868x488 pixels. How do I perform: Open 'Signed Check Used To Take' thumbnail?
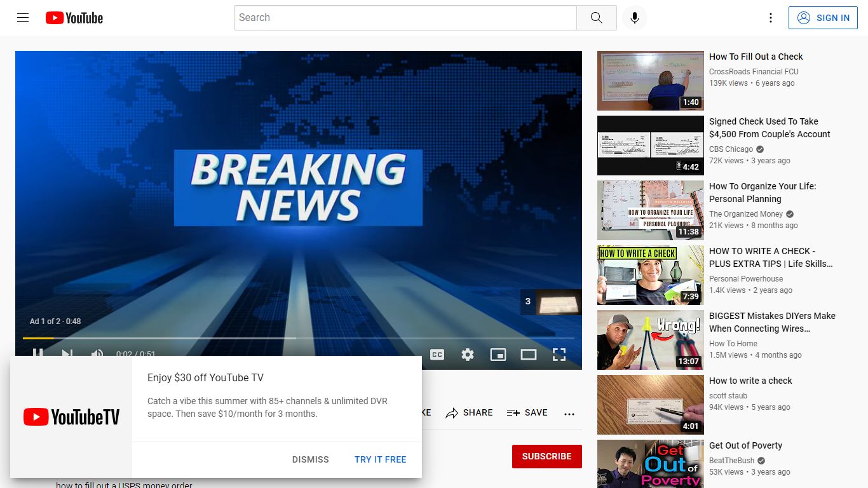[x=651, y=146]
